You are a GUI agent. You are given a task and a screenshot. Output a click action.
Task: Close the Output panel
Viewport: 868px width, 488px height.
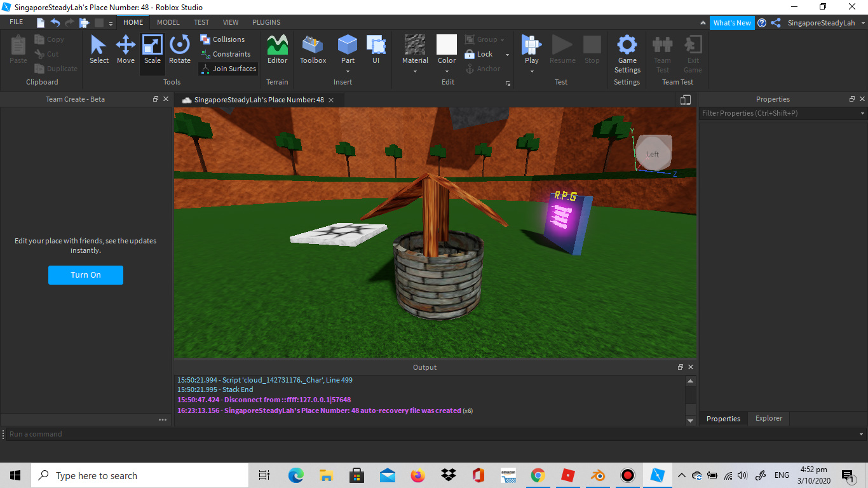(691, 367)
